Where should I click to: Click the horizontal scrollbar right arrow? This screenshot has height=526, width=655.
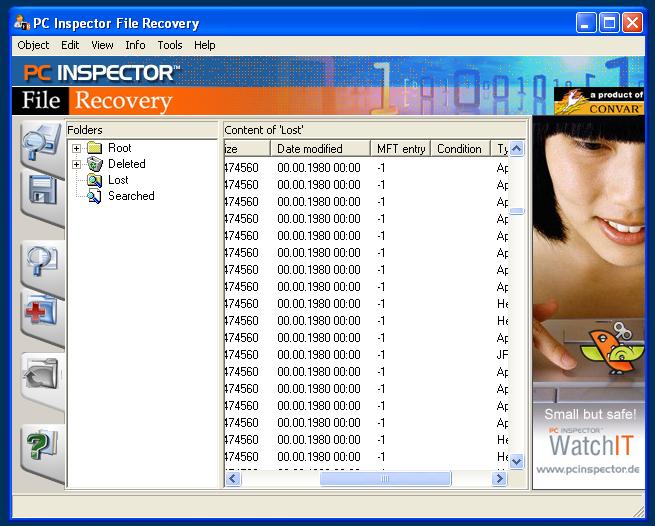pyautogui.click(x=499, y=478)
